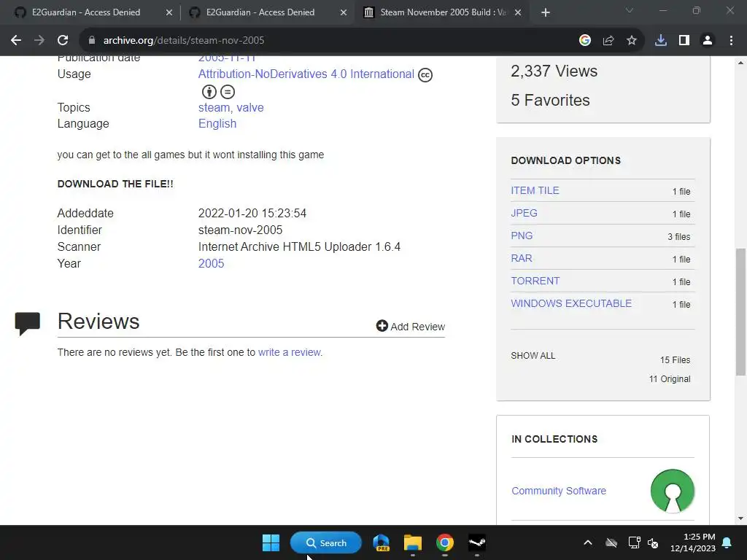Click the scrollbar down arrow
This screenshot has height=560, width=747.
(741, 518)
